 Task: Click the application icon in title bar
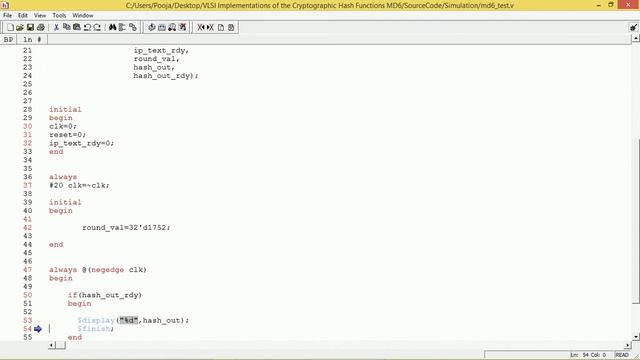[5, 5]
